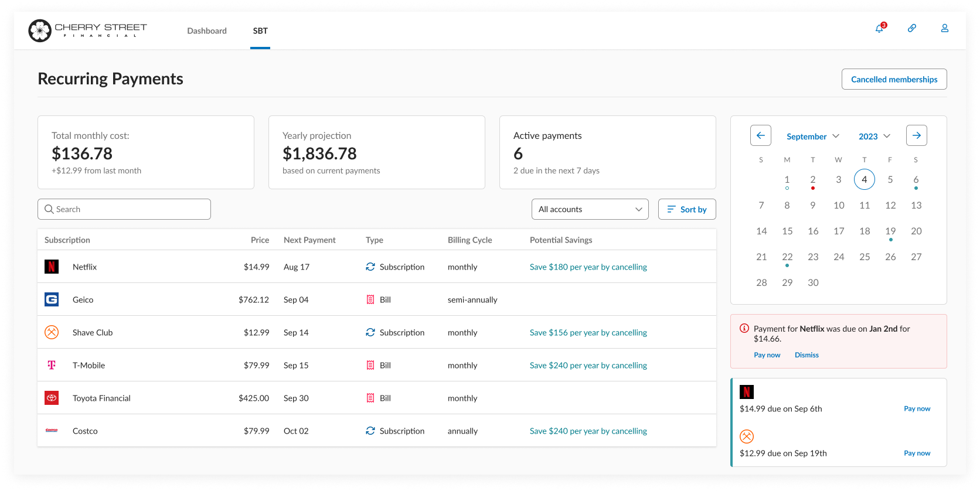Viewport: 980px width, 491px height.
Task: Open the user profile icon
Action: point(945,28)
